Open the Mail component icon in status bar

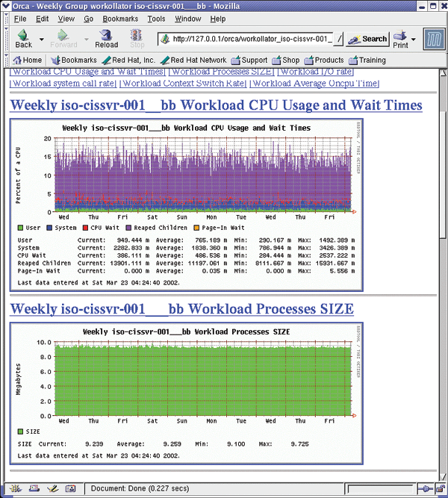pos(34,489)
